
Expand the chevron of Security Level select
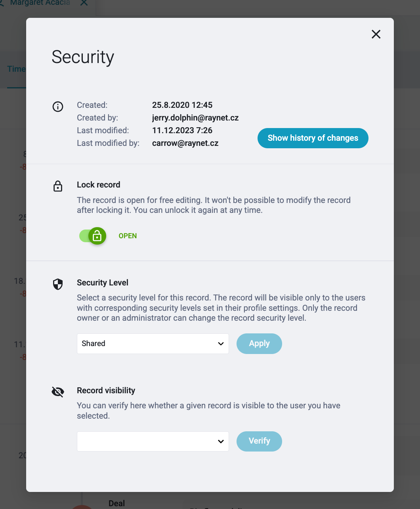pos(221,344)
